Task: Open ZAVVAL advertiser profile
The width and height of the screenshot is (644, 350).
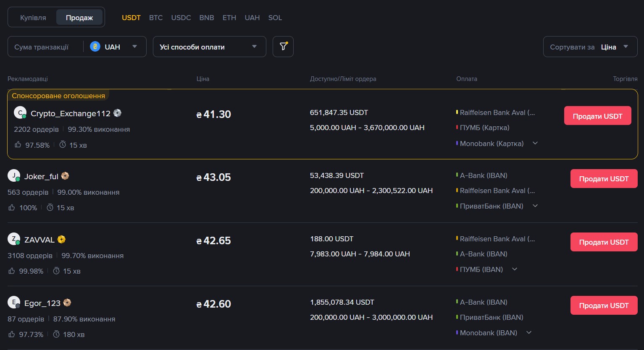Action: click(x=39, y=240)
